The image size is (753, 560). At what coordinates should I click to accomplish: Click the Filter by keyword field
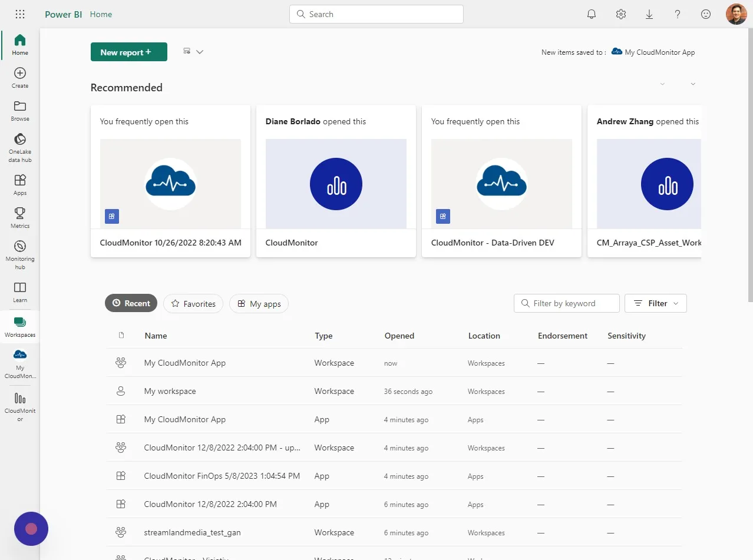[x=567, y=303]
